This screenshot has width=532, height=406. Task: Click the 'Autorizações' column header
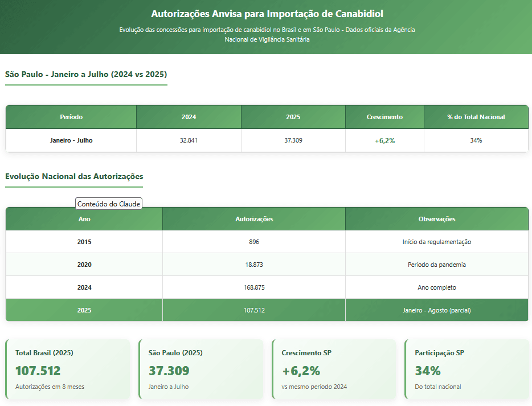[x=254, y=219]
